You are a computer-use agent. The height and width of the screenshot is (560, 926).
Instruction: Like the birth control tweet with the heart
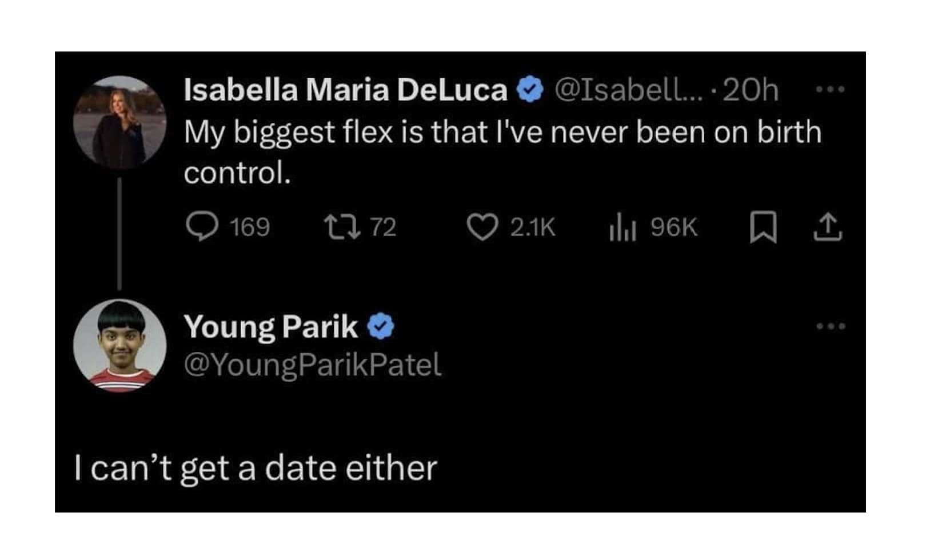(482, 227)
